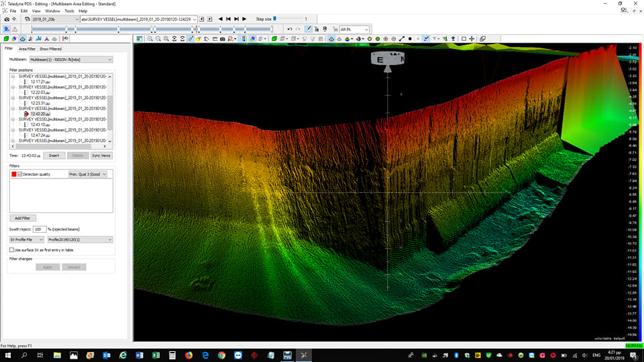
Task: Open the View menu
Action: coord(36,11)
